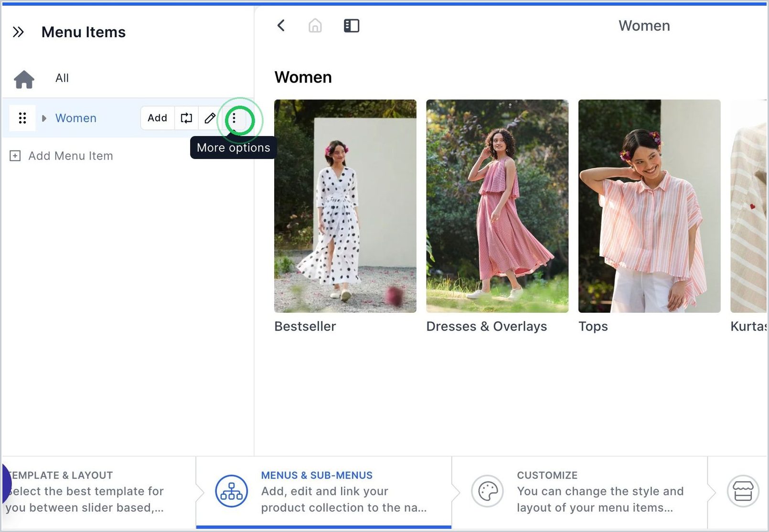
Task: Click Add button on Women row
Action: tap(157, 118)
